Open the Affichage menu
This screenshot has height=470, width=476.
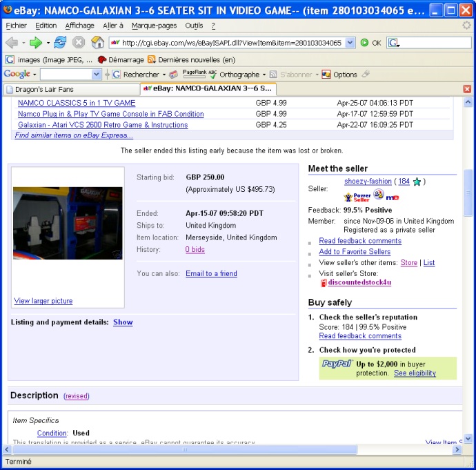click(79, 26)
